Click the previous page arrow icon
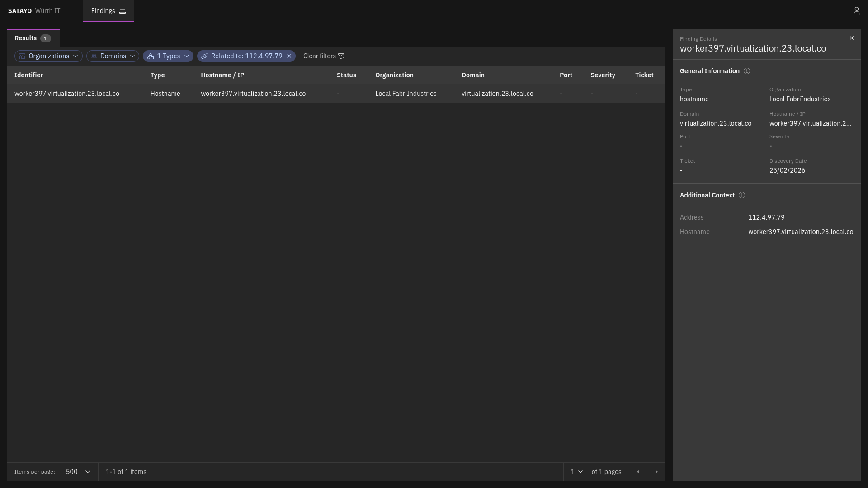 point(638,471)
